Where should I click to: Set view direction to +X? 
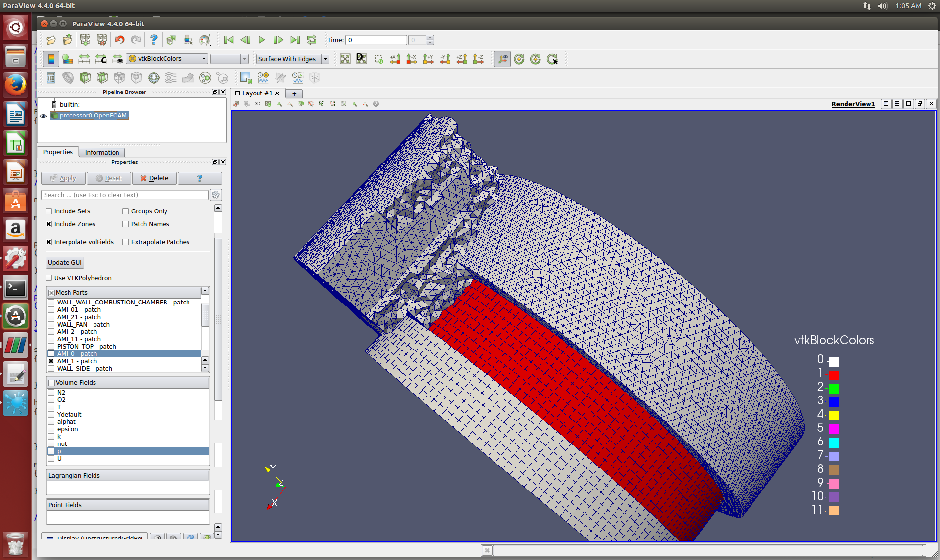pos(395,59)
